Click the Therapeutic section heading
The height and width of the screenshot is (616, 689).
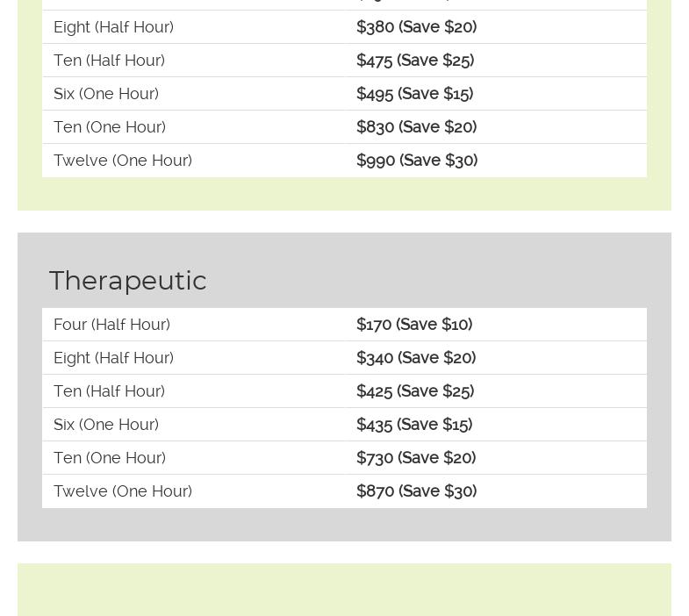click(128, 281)
